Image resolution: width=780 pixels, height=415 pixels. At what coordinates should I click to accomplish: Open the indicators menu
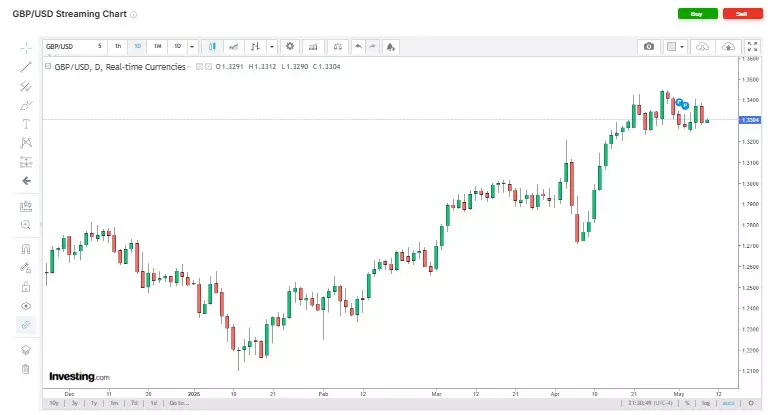[313, 47]
